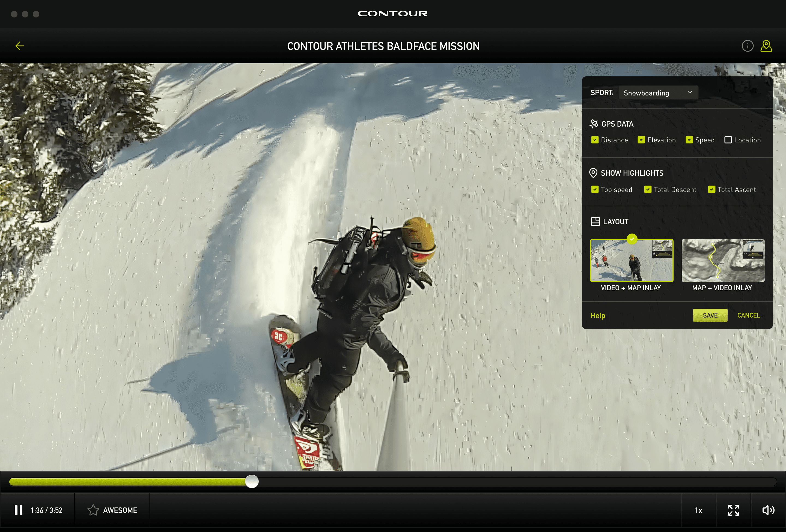This screenshot has height=532, width=786.
Task: Change playback speed from 1x
Action: [x=698, y=510]
